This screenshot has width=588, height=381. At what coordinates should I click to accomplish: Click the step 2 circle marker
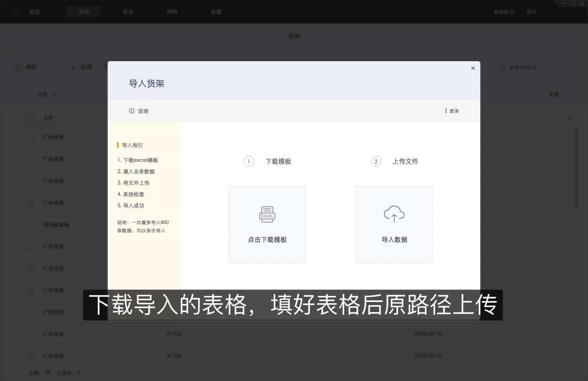coord(376,161)
